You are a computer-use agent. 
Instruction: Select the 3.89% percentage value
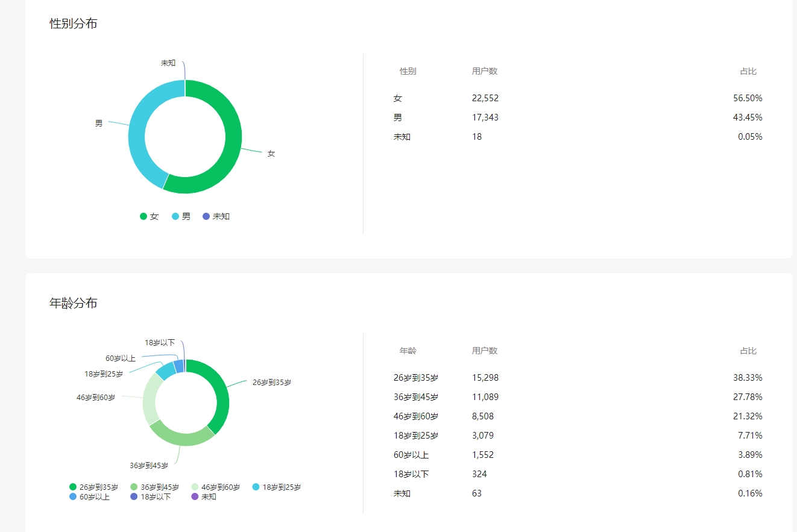[750, 455]
